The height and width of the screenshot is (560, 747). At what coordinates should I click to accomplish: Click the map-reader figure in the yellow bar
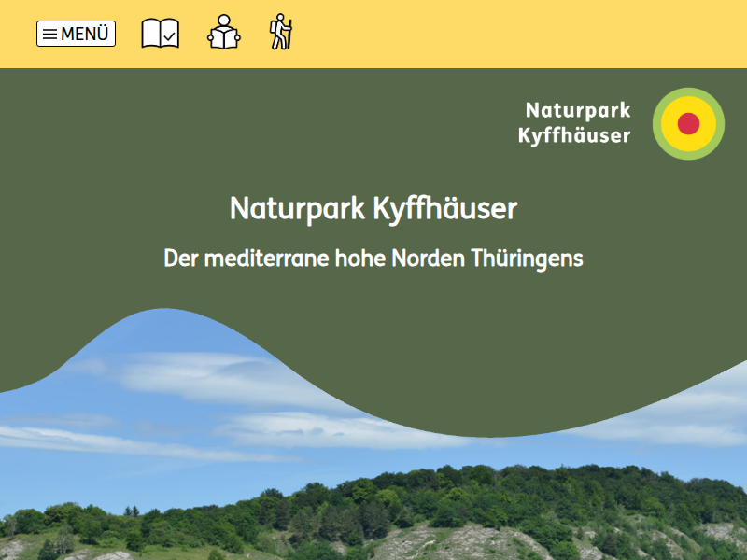pos(223,33)
